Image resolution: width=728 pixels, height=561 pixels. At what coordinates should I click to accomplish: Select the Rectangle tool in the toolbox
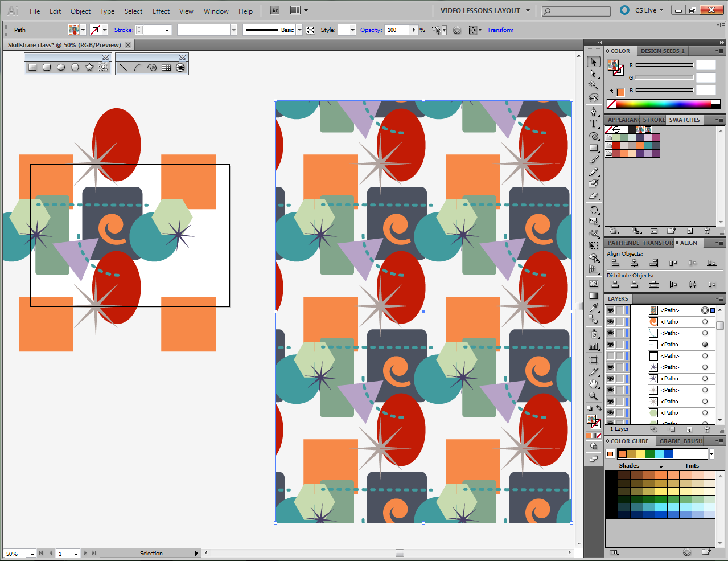tap(594, 148)
